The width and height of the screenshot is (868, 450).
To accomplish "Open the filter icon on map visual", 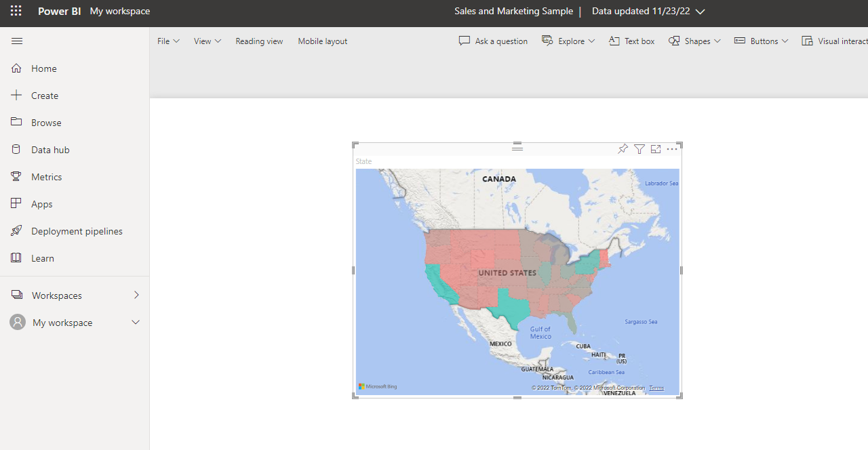I will pos(639,149).
